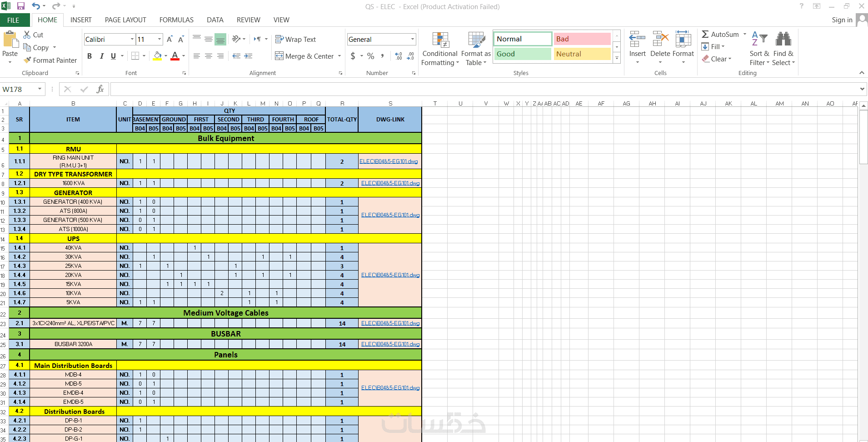Click the Delete cells icon
868x442 pixels.
pos(660,40)
